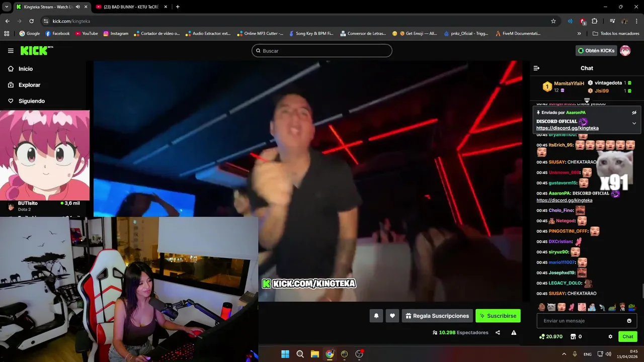
Task: Open a new browser tab
Action: [x=178, y=7]
